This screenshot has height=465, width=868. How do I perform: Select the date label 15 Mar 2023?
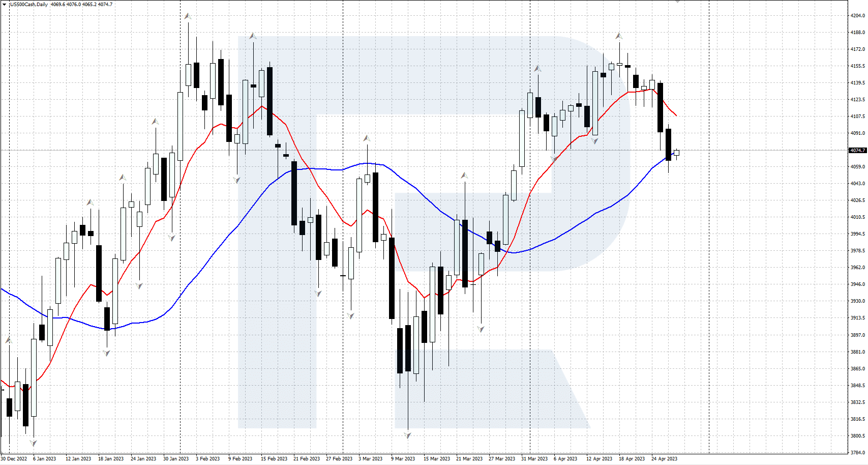(437, 458)
